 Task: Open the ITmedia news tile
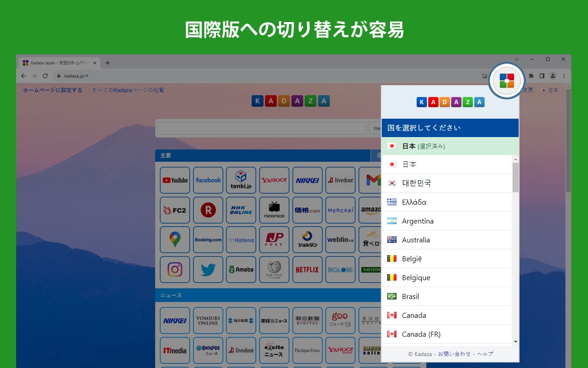(175, 351)
